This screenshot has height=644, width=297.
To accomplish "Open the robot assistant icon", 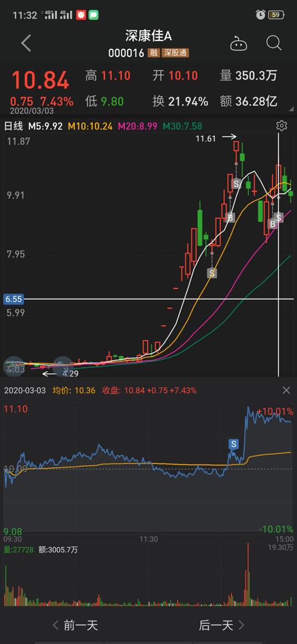I will click(239, 43).
